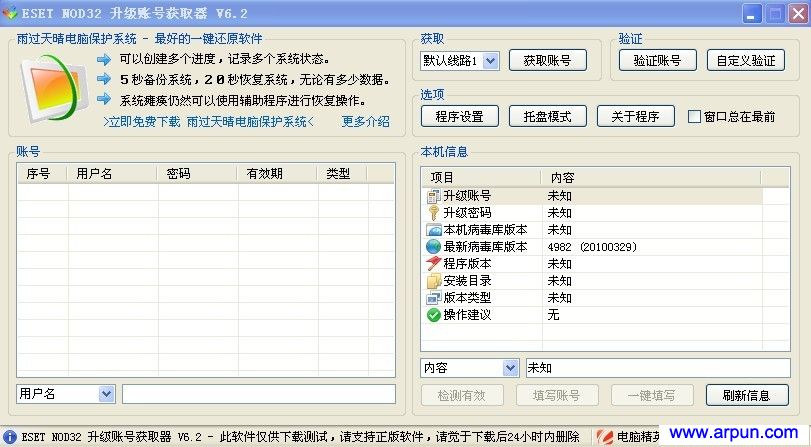Click the 项目 column header
The image size is (811, 447).
pyautogui.click(x=481, y=178)
